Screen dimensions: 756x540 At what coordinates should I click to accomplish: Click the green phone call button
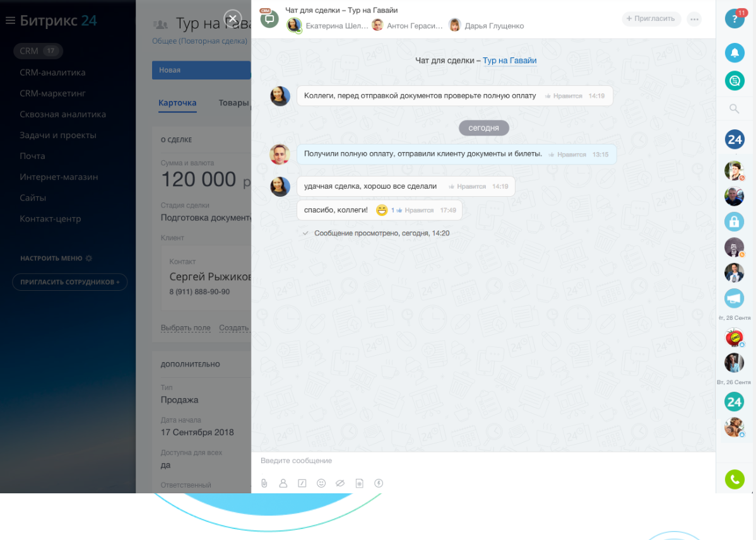[x=735, y=479]
